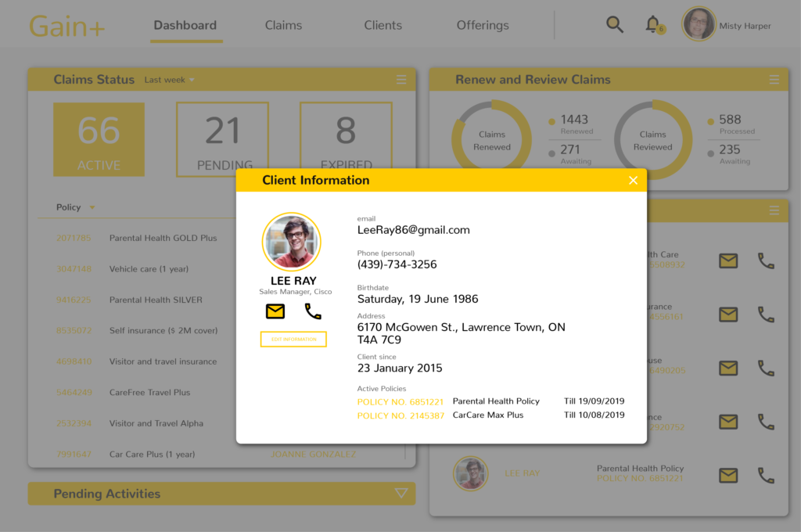Click LeeRay86@gmail.com email address
801x532 pixels.
(413, 230)
